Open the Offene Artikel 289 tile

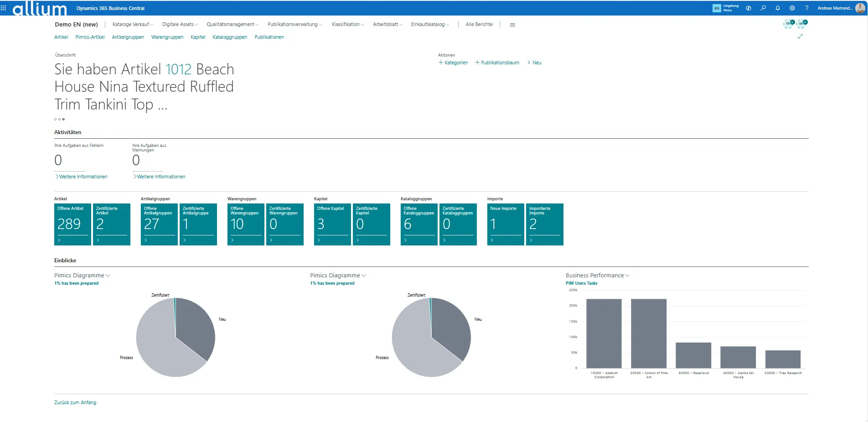coord(72,224)
